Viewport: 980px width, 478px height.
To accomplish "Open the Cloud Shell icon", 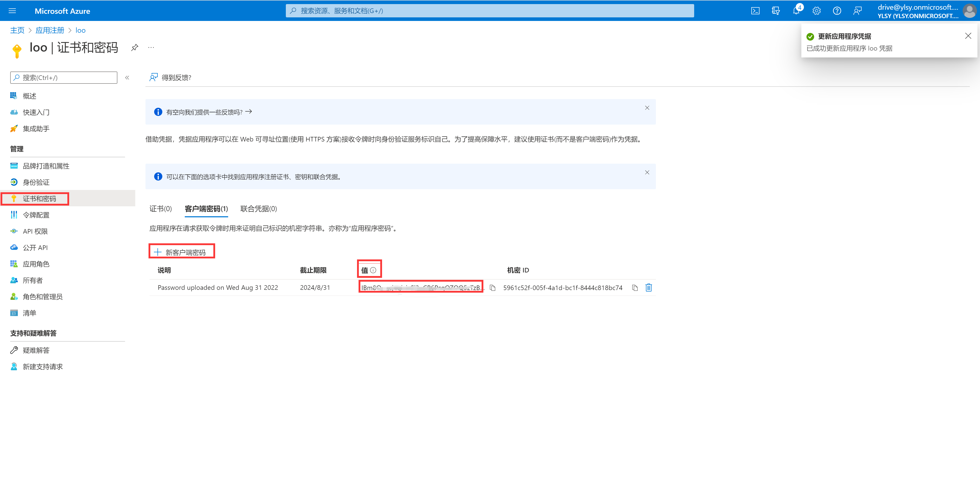I will coord(755,11).
